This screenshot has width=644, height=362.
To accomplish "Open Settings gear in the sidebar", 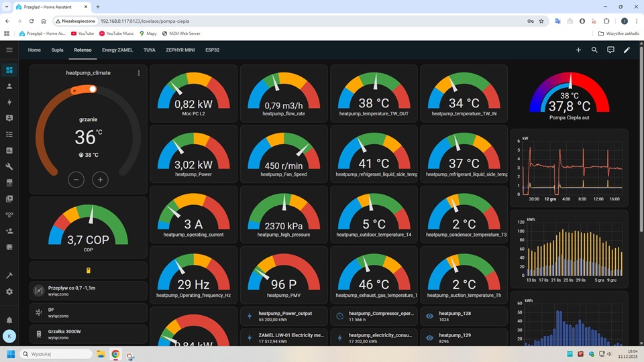I will point(9,292).
